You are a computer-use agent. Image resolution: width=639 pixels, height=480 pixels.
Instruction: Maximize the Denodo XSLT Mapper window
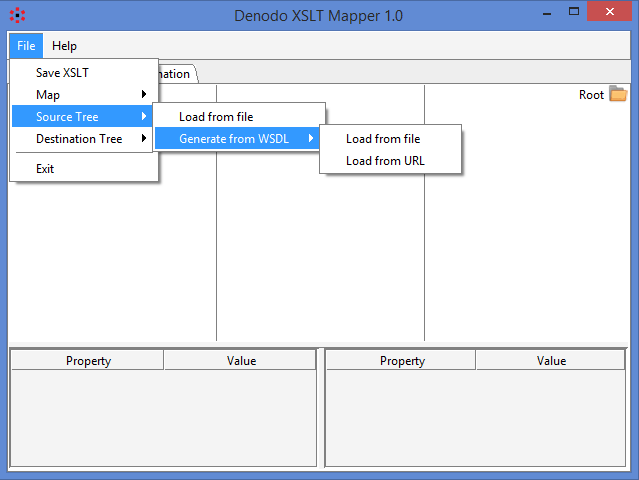(574, 11)
